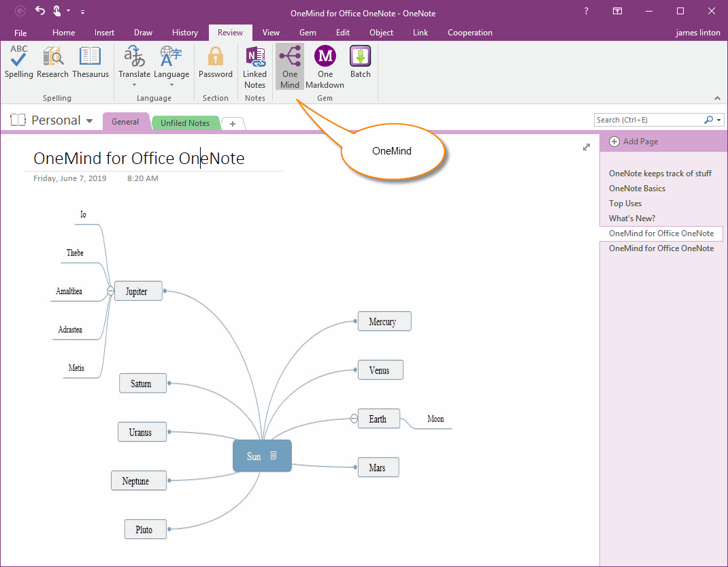Viewport: 728px width, 567px height.
Task: Open the Thesaurus tool
Action: (x=90, y=62)
